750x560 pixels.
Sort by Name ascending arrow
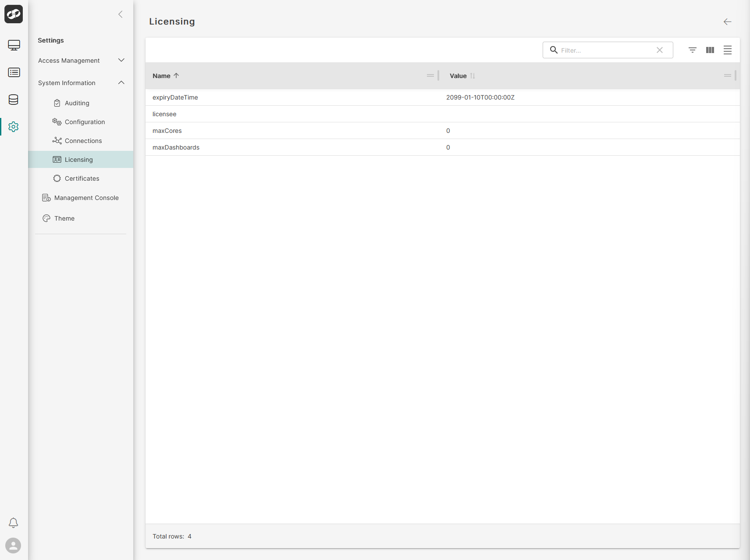click(176, 75)
